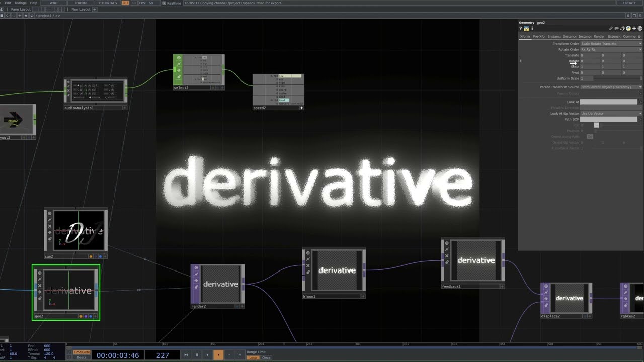This screenshot has height=362, width=644.
Task: Click the star bookmark icon in path bar
Action: pos(26,16)
